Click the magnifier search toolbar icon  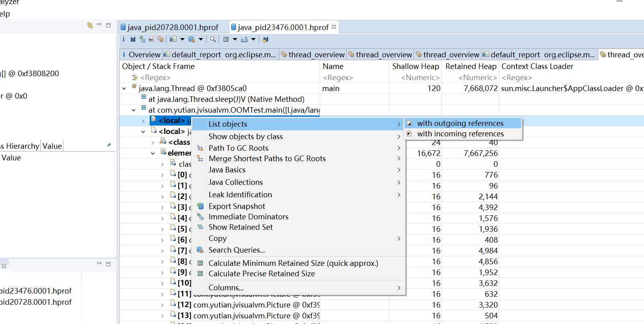pos(213,39)
